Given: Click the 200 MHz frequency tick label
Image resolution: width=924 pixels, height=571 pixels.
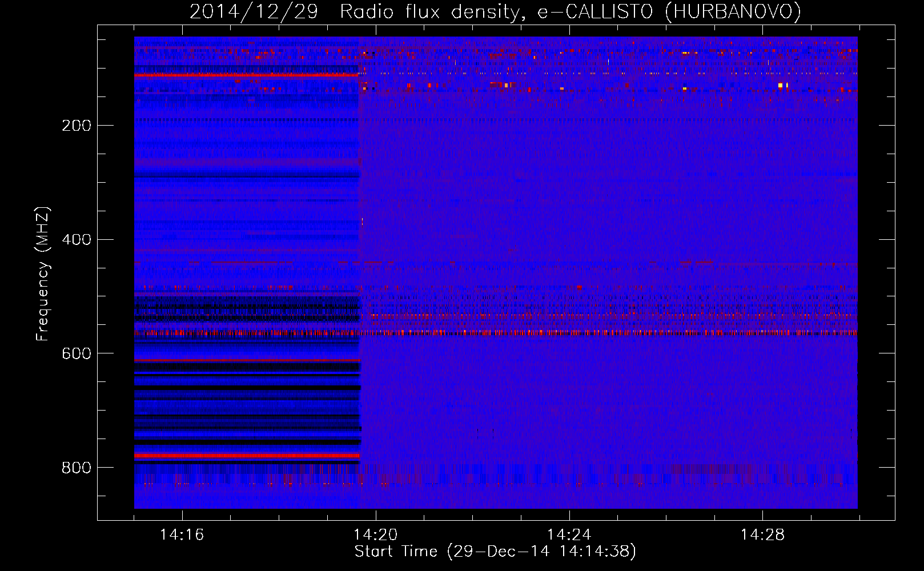Looking at the screenshot, I should point(77,126).
